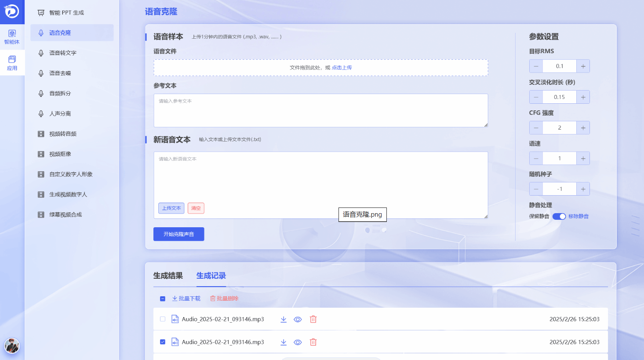Click the 随机种子 field showing -1
644x360 pixels.
pos(560,189)
